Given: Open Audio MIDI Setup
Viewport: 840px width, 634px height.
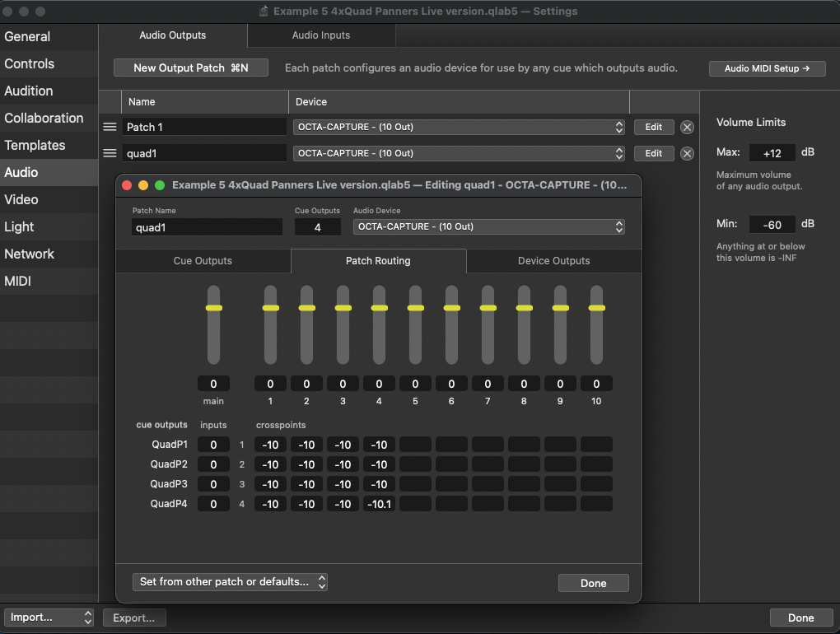Looking at the screenshot, I should 767,68.
